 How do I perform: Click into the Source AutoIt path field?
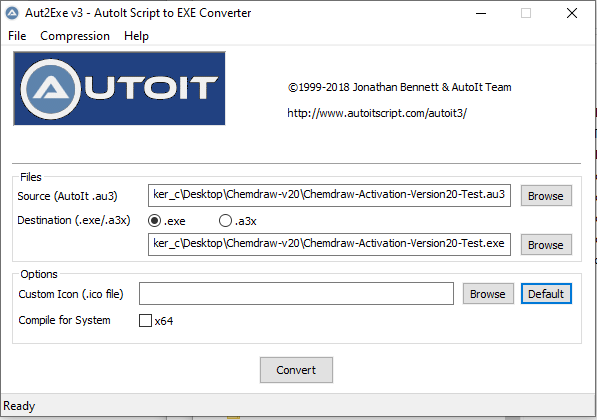tap(329, 195)
